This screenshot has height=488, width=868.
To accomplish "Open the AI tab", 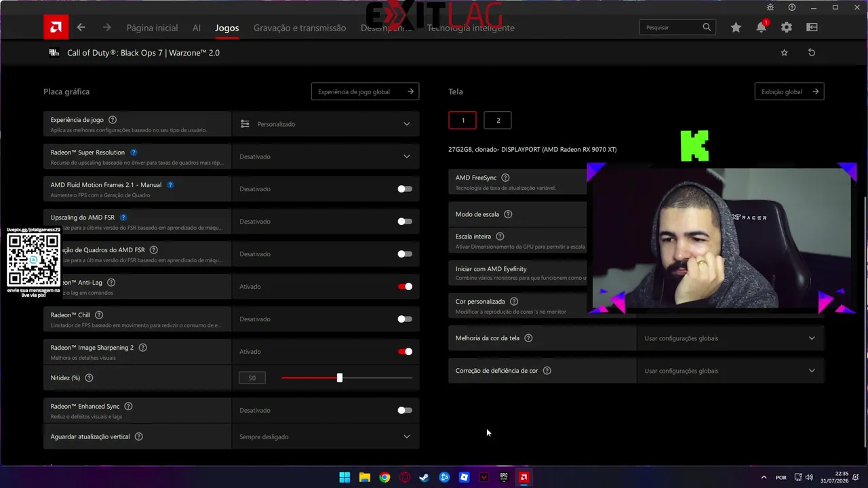I will click(197, 28).
